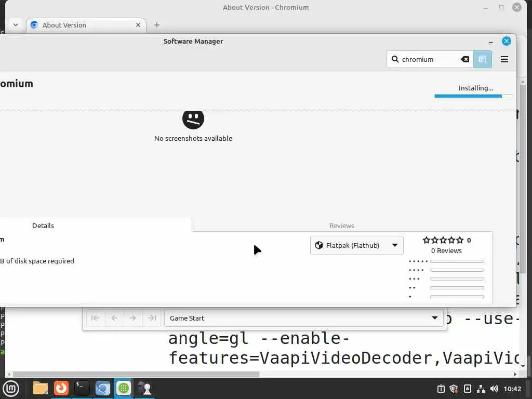Viewport: 532px width, 399px height.
Task: Launch Firefox from the taskbar
Action: point(61,389)
